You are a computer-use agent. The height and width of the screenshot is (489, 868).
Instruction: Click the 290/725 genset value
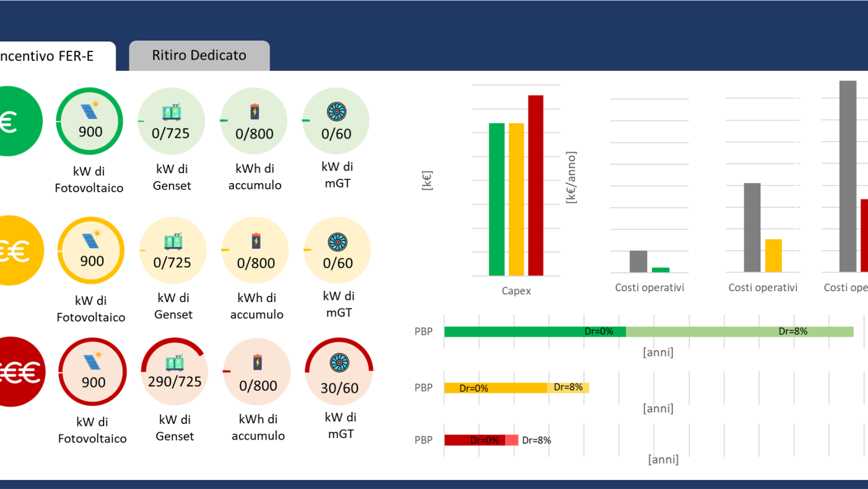[x=175, y=382]
